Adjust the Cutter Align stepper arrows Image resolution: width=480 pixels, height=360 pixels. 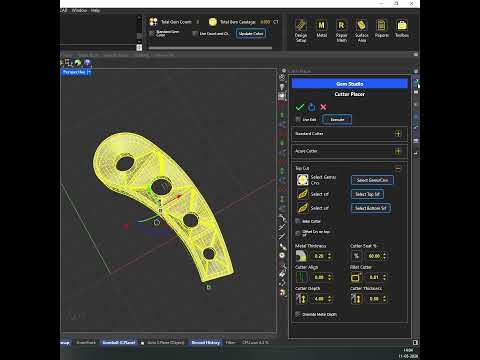pyautogui.click(x=329, y=277)
